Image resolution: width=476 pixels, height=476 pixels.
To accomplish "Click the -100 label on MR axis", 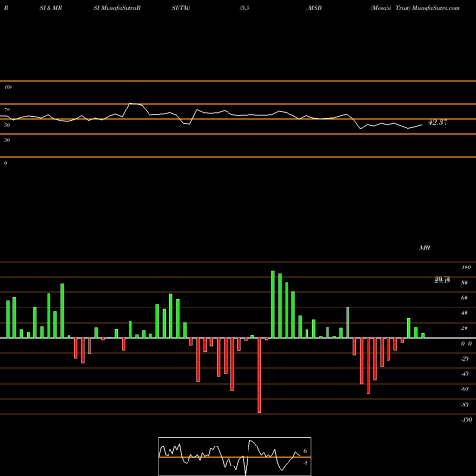I will tap(466, 420).
